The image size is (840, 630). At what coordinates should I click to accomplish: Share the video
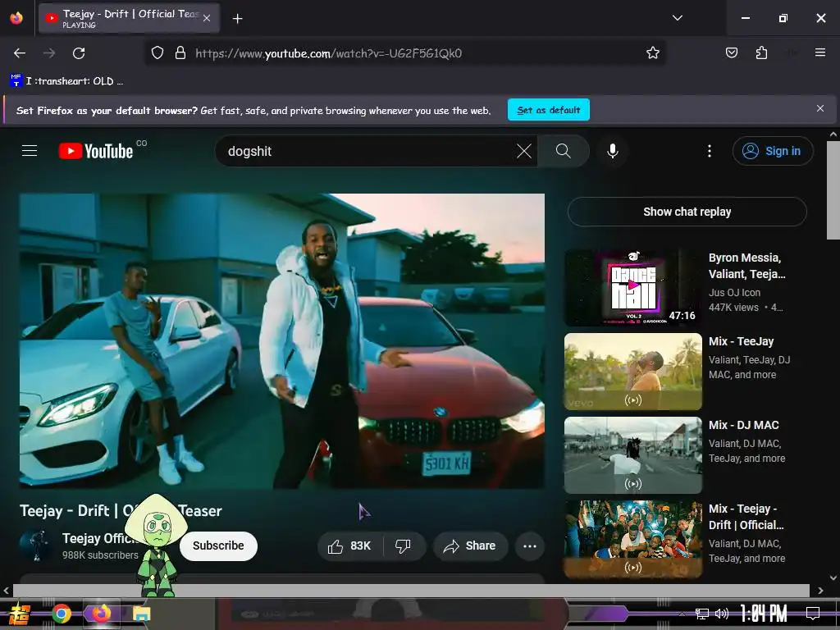470,546
